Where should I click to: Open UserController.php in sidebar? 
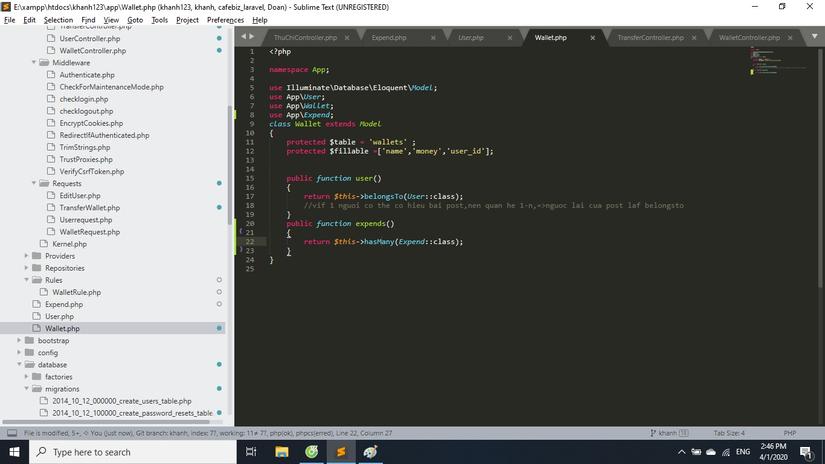tap(89, 38)
